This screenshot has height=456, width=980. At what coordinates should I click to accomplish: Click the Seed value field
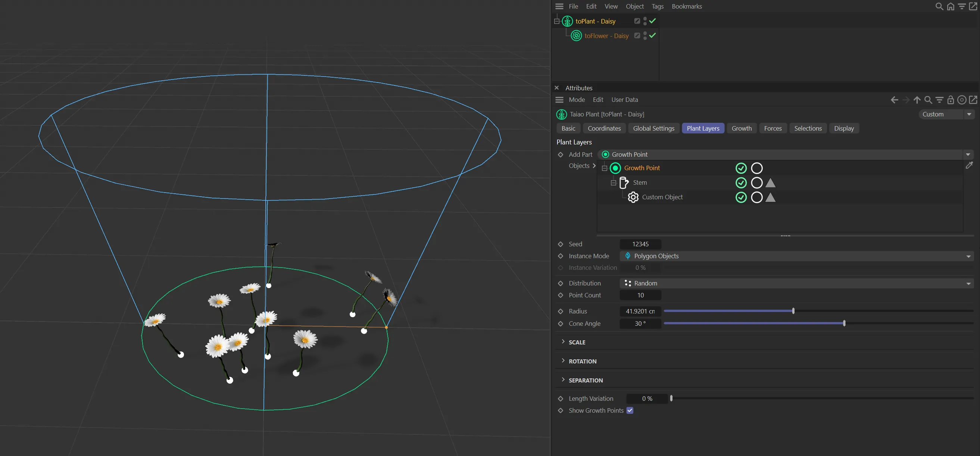point(640,244)
